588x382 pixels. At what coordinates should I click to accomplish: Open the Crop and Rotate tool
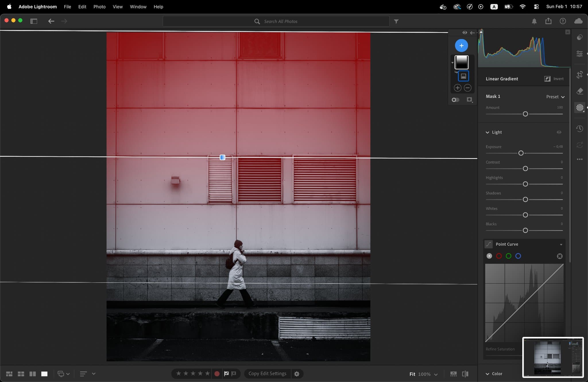point(580,75)
